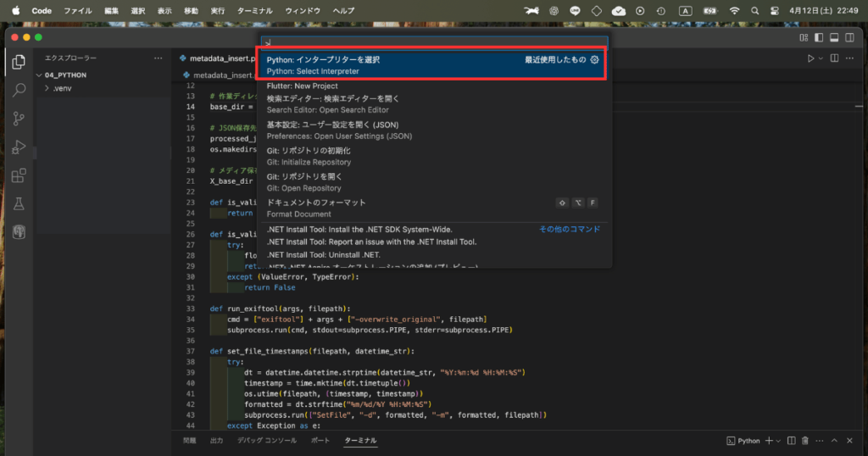Choose .NET Install Tool: Uninstall .NET
This screenshot has height=456, width=868.
(436, 254)
